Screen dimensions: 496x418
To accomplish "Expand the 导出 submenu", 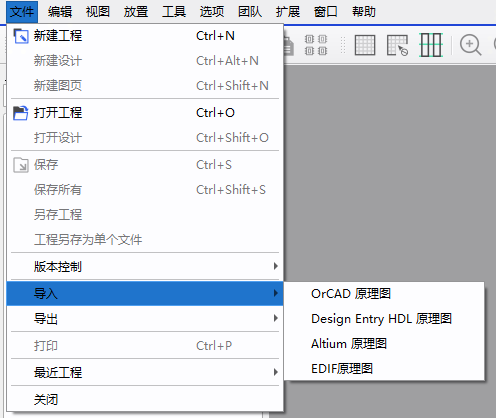I will click(x=145, y=319).
